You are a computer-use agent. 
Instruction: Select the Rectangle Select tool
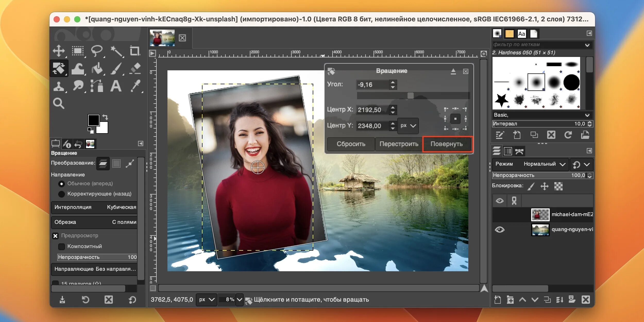point(78,51)
